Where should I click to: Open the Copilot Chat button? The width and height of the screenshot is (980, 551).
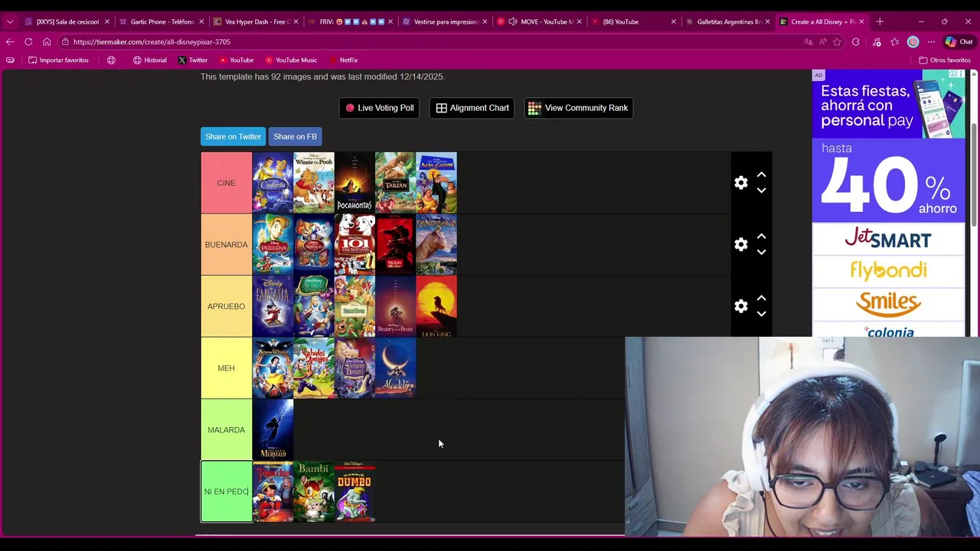959,42
